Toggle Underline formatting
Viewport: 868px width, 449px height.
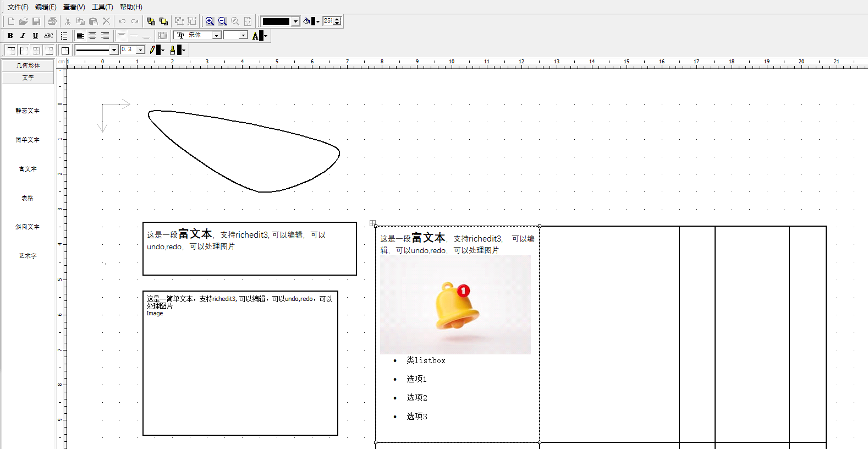pyautogui.click(x=35, y=36)
